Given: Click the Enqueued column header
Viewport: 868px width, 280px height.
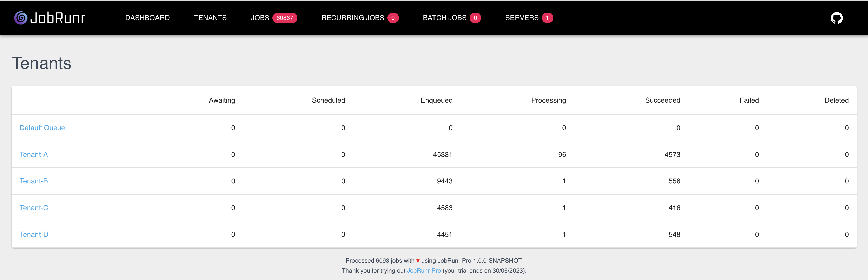Looking at the screenshot, I should (436, 100).
